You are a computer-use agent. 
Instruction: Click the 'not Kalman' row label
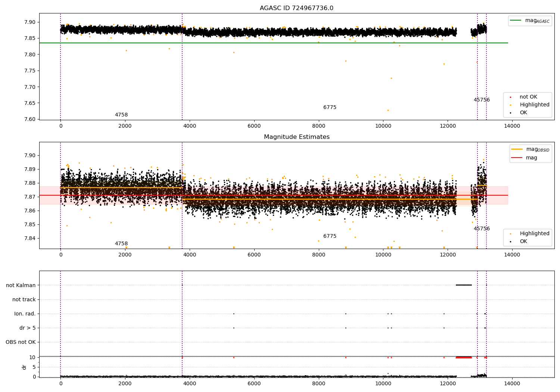pyautogui.click(x=21, y=285)
